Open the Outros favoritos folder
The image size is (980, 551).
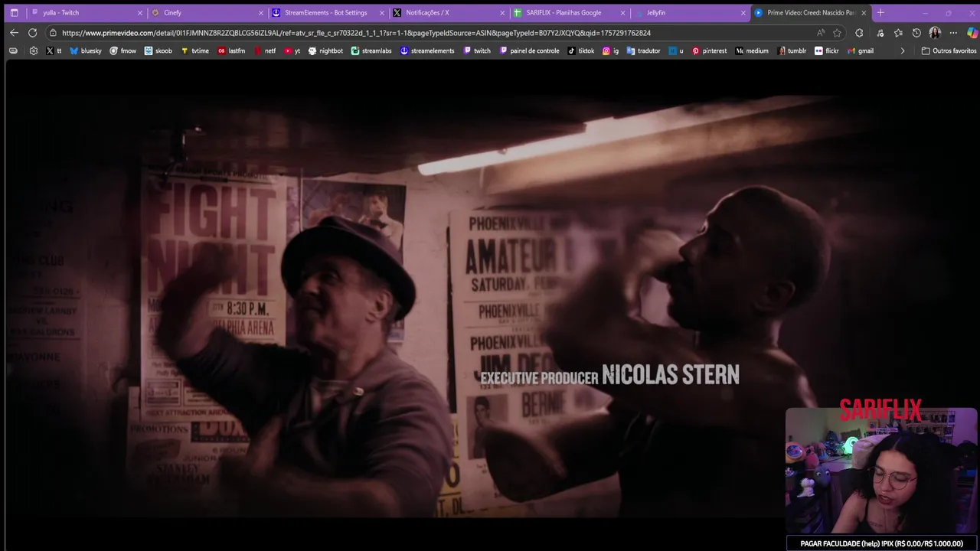coord(949,51)
